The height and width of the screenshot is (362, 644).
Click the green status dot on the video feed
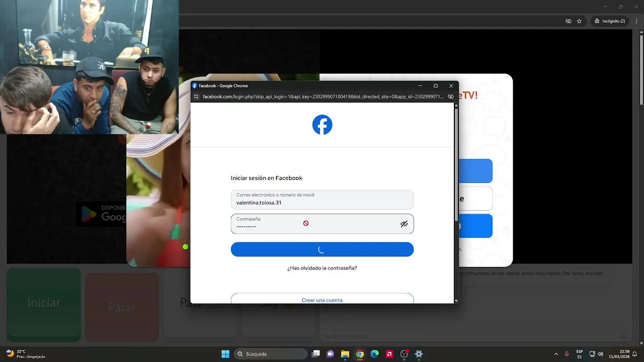pyautogui.click(x=186, y=247)
